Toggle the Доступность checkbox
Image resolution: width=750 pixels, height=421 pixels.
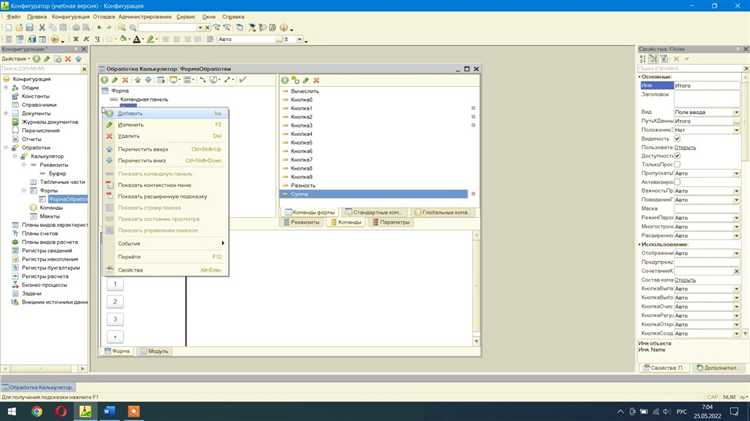[x=677, y=155]
